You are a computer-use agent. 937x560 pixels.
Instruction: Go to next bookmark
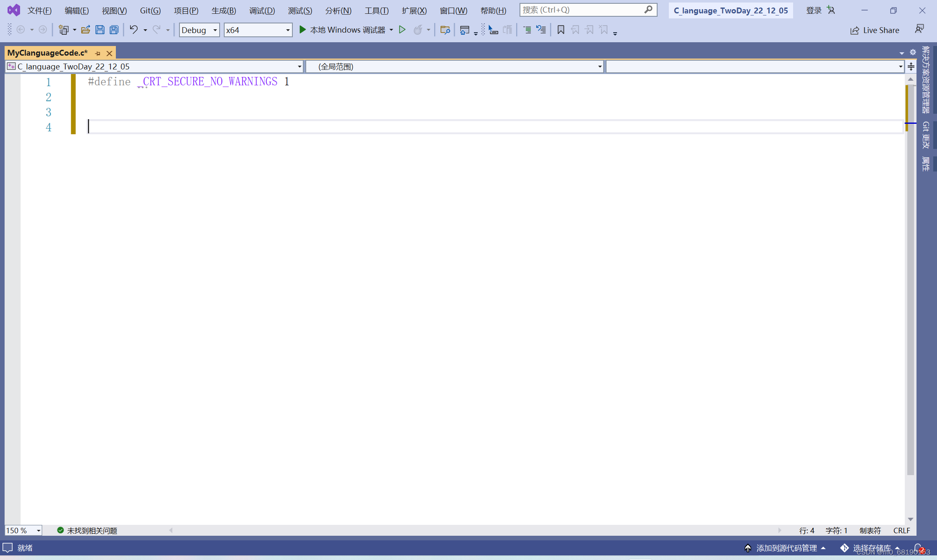[x=589, y=30]
